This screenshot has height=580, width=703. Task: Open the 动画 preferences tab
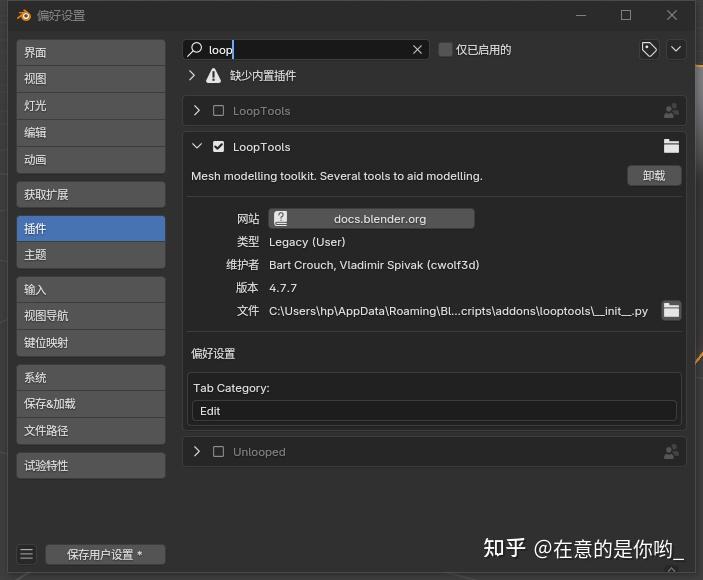tap(91, 160)
